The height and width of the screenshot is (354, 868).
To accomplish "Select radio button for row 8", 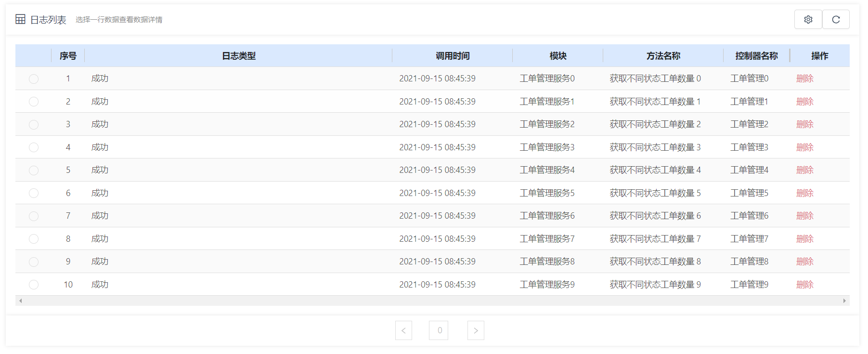I will (34, 239).
